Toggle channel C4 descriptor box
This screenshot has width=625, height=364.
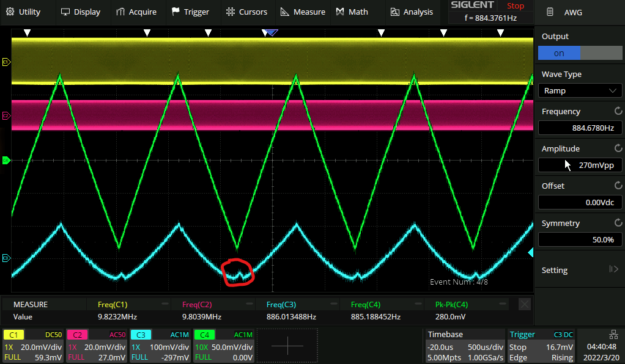pyautogui.click(x=224, y=346)
